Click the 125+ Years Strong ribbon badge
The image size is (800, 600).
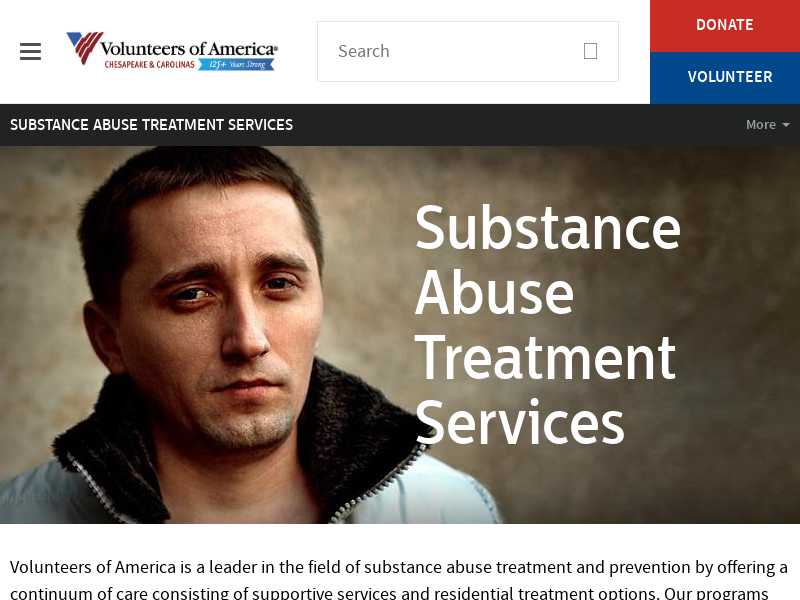(236, 64)
